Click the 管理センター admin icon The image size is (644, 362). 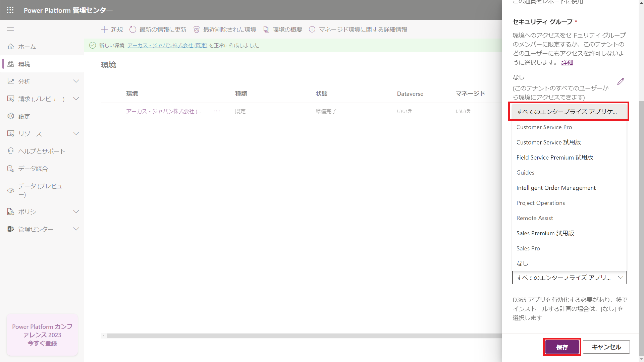tap(11, 229)
